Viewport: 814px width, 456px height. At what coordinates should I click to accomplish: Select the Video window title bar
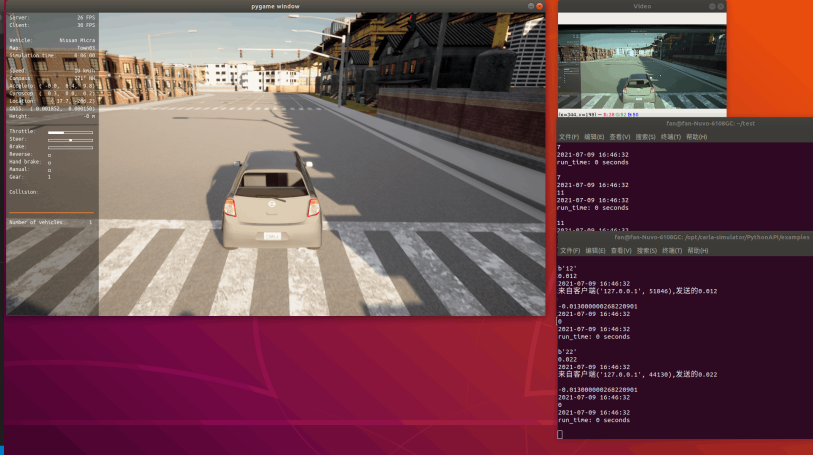click(642, 6)
